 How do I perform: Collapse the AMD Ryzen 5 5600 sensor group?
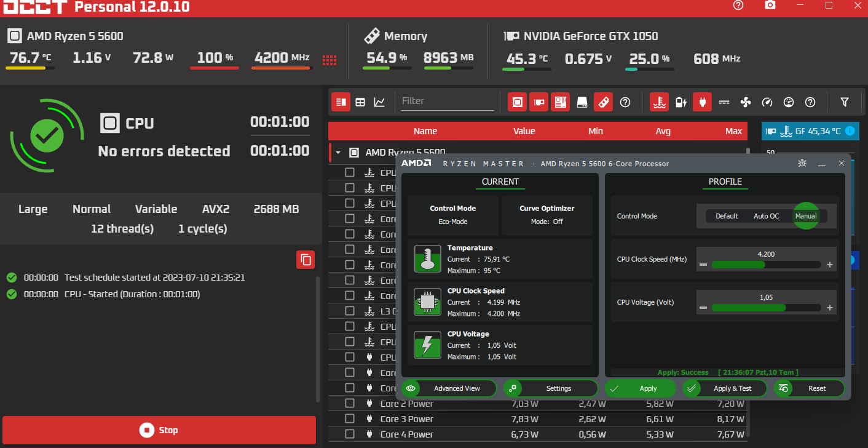click(x=337, y=152)
